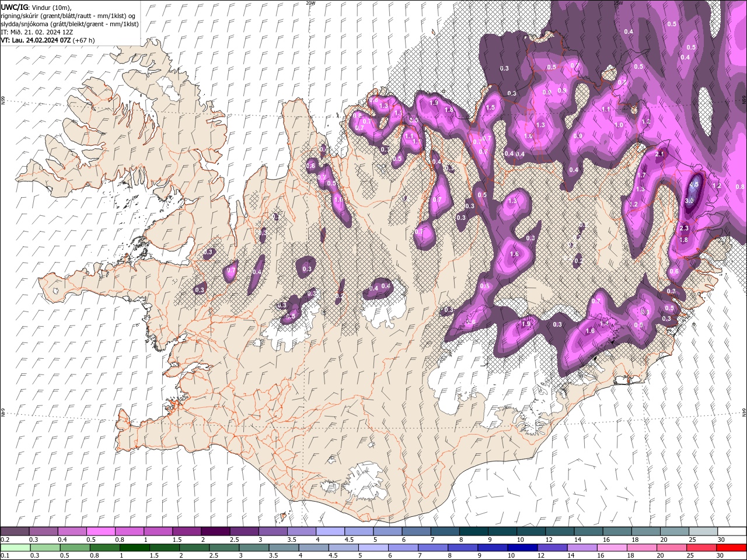Click the '64N' latitude label on right edge
The width and height of the screenshot is (747, 560).
[744, 412]
